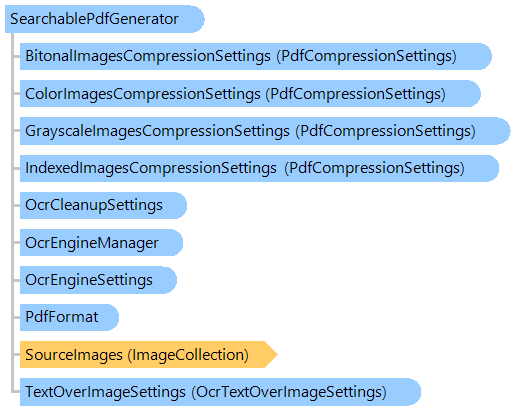Select the SearchablePdfGenerator root node

[104, 19]
